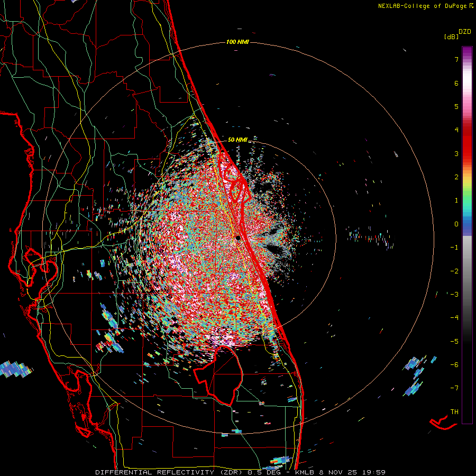This screenshot has width=476, height=476.
Task: Click the DIFFERENTIAL REFLECTIVITY (ZDR) caption text
Action: coord(170,472)
